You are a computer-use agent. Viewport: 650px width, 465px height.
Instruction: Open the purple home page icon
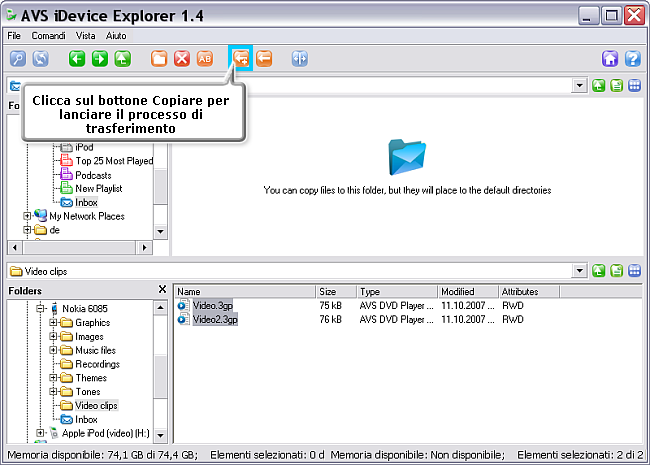pos(610,58)
